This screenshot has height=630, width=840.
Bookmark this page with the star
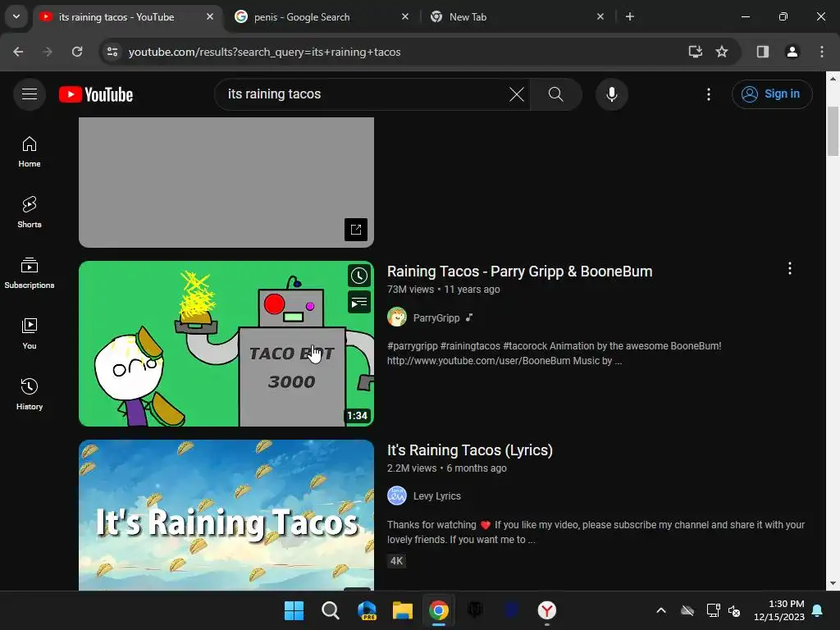[x=722, y=52]
